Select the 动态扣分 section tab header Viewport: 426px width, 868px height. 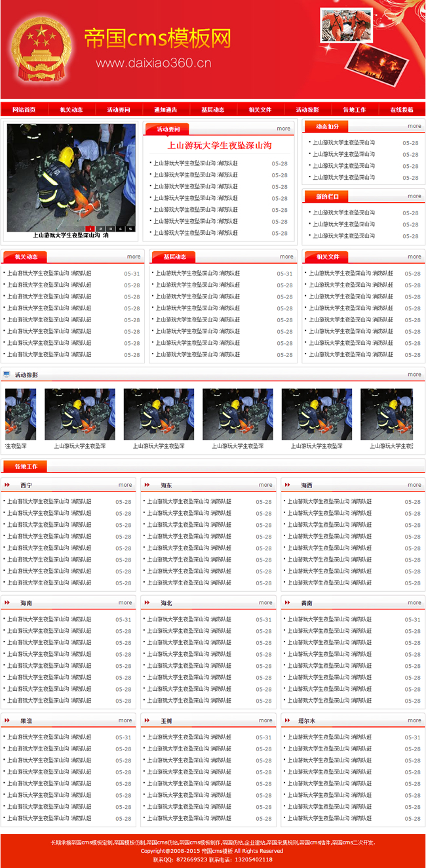tap(326, 127)
